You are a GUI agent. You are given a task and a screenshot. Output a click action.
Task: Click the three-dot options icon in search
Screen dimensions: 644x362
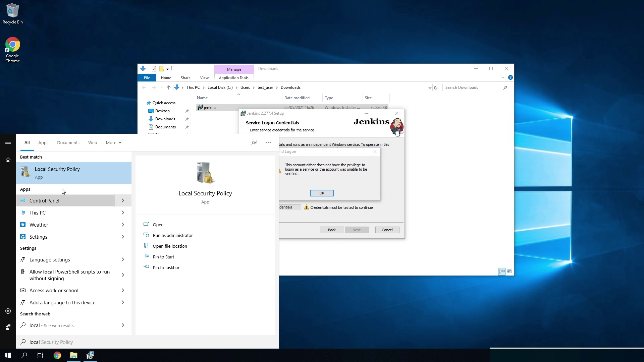(268, 142)
